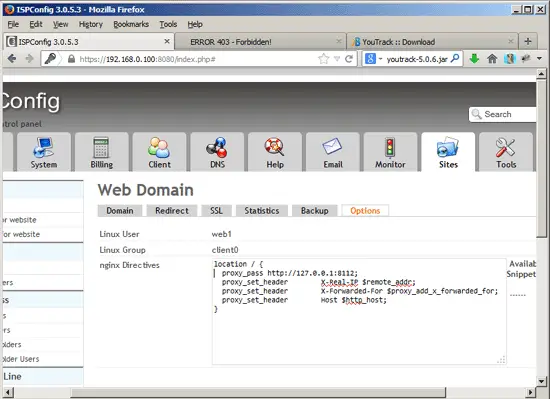Screen dimensions: 550x399
Task: Click the browser back arrow
Action: tap(12, 59)
